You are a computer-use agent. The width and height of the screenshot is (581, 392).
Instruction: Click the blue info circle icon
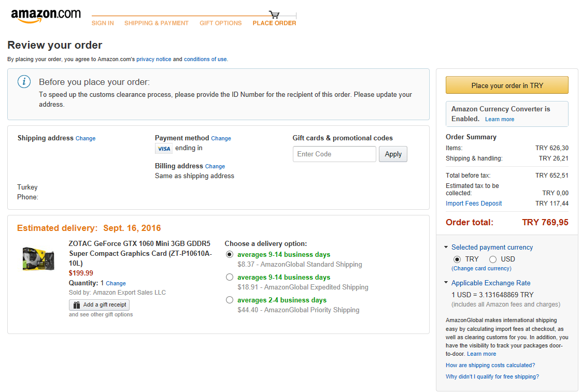pos(24,82)
